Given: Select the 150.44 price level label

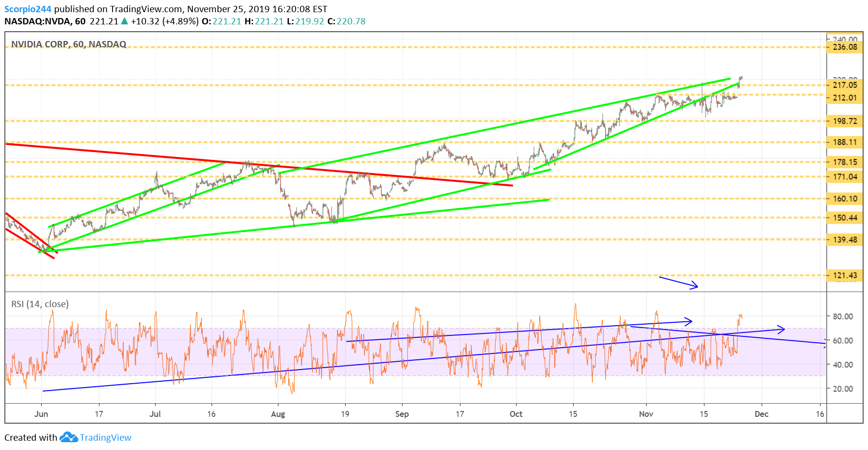Looking at the screenshot, I should pos(845,217).
